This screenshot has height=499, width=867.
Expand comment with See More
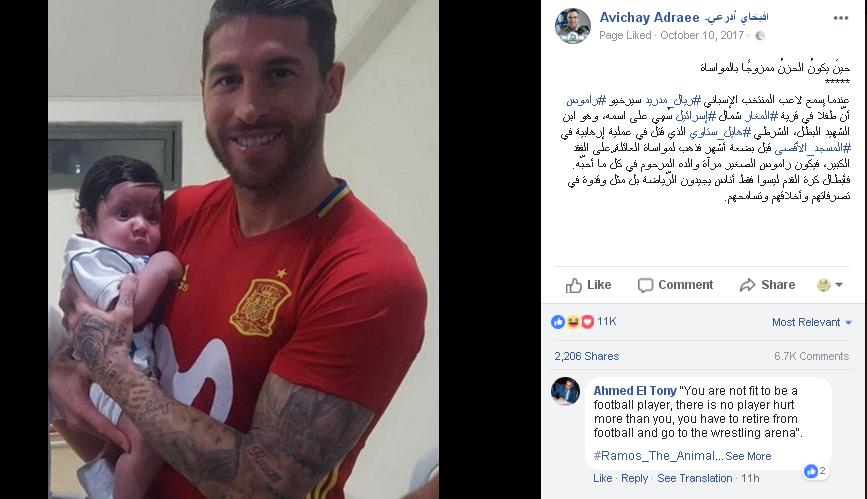[x=748, y=456]
